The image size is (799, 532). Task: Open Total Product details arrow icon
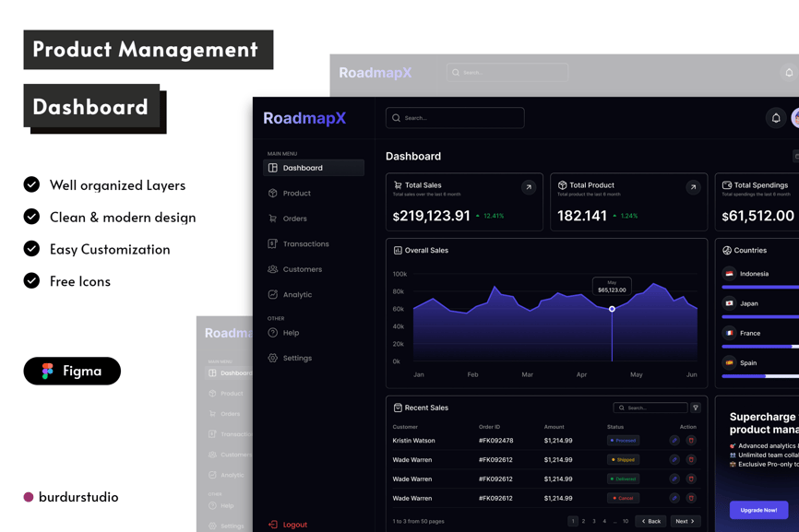coord(693,187)
